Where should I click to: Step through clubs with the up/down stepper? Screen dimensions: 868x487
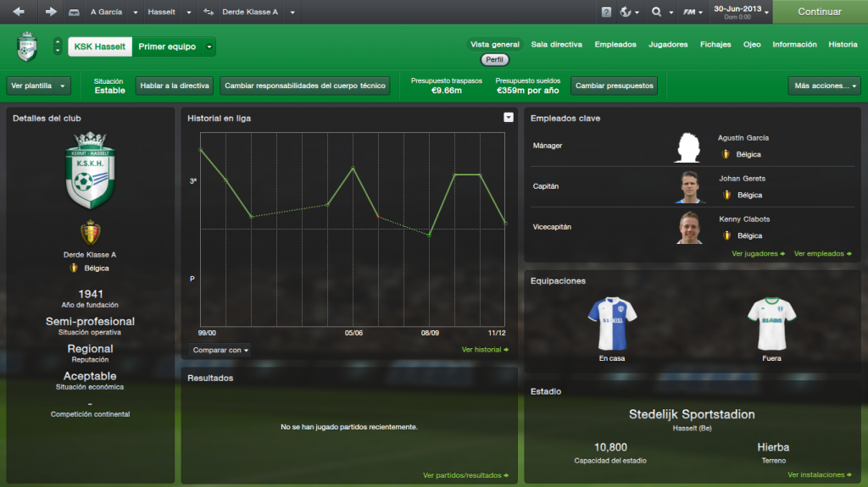(x=58, y=47)
